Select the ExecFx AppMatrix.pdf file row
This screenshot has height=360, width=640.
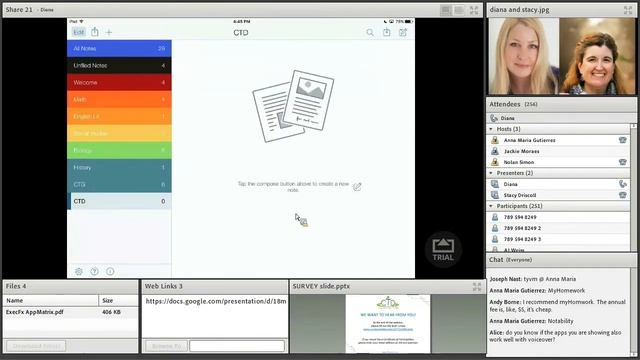tap(70, 312)
